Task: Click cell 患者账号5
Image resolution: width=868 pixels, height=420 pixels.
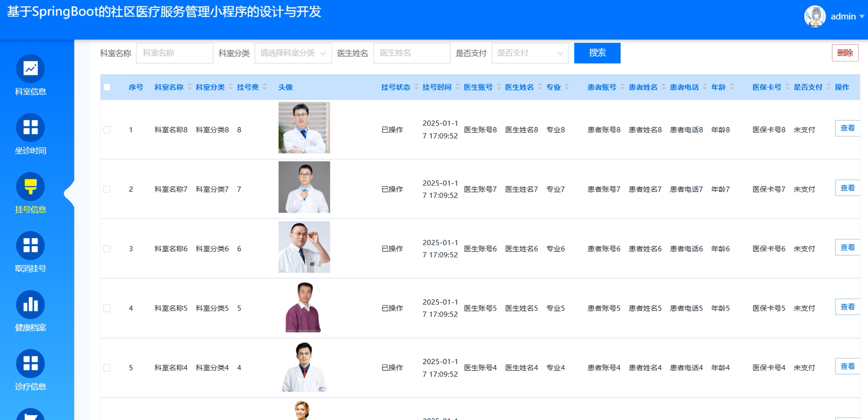Action: 604,308
